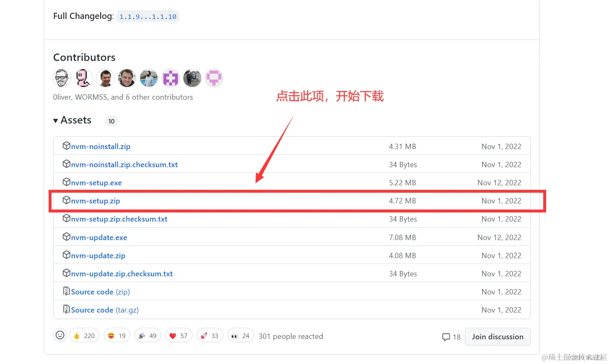This screenshot has height=364, width=610.
Task: Open the pink worm pixel avatar
Action: pos(84,78)
